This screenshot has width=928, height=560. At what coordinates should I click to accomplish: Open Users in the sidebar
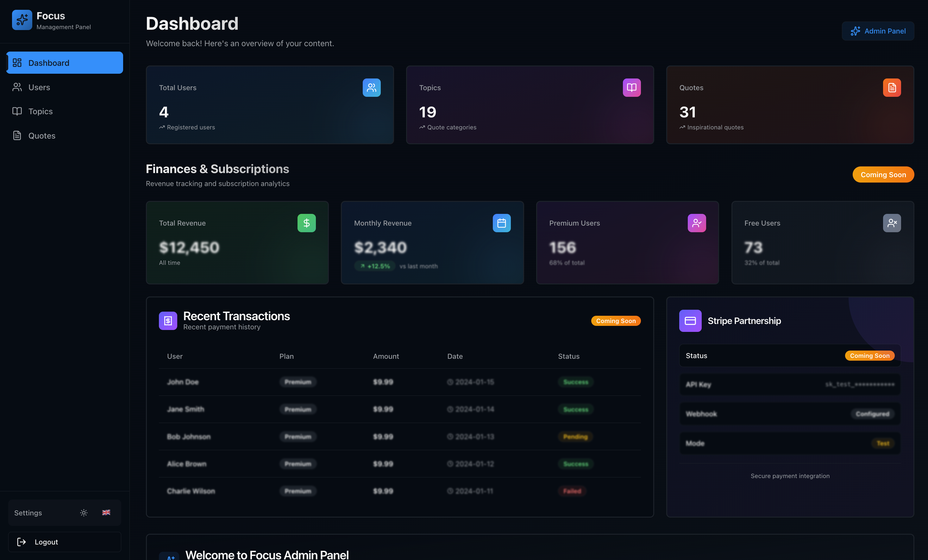(39, 87)
